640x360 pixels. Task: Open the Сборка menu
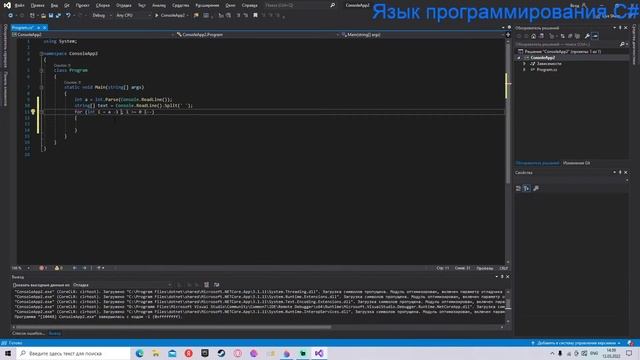pos(103,6)
